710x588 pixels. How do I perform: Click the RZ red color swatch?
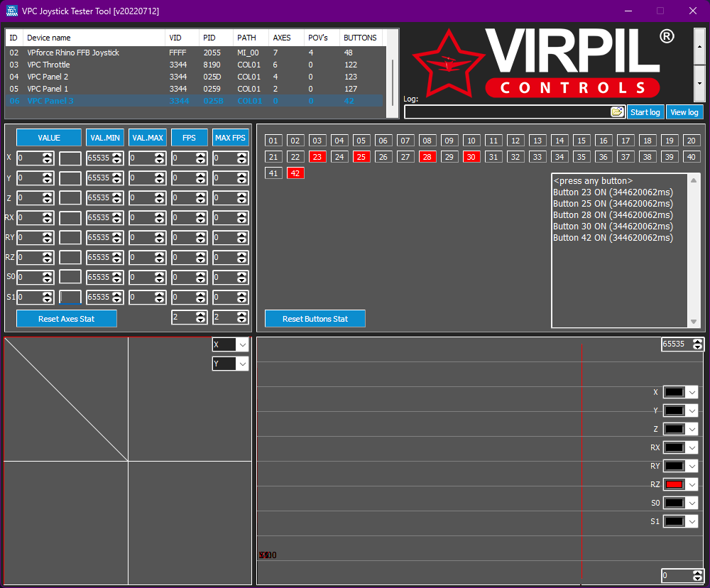674,485
